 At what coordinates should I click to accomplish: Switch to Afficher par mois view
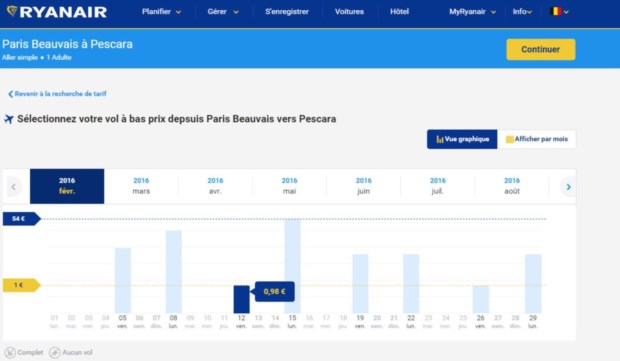click(x=537, y=139)
